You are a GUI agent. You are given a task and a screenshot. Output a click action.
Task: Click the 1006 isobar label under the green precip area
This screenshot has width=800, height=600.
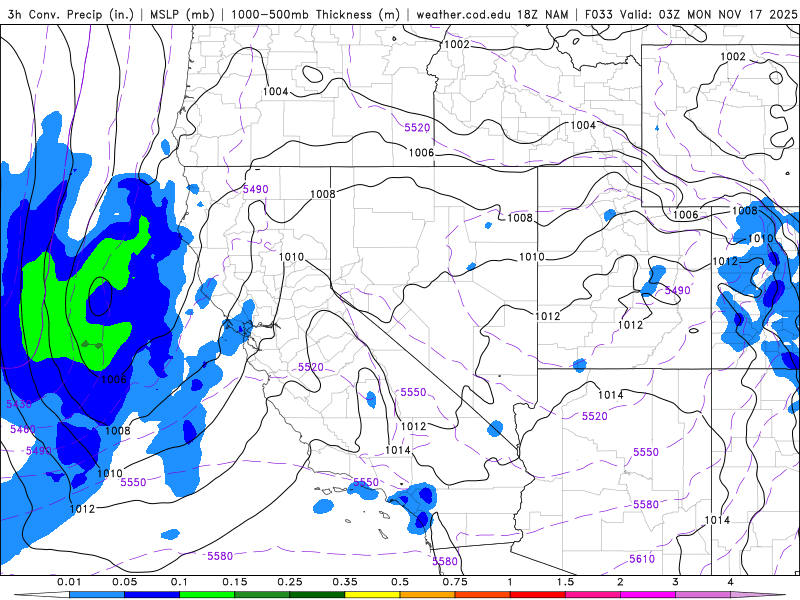click(113, 379)
